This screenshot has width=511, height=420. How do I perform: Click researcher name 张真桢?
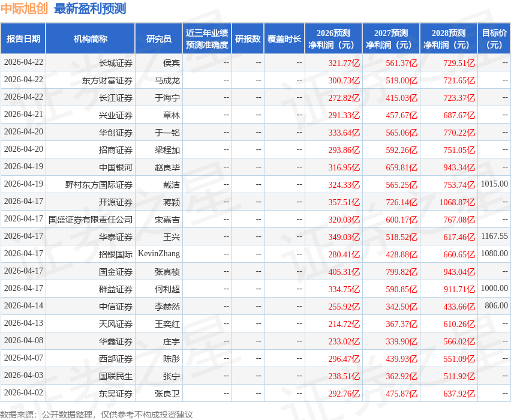coord(167,272)
